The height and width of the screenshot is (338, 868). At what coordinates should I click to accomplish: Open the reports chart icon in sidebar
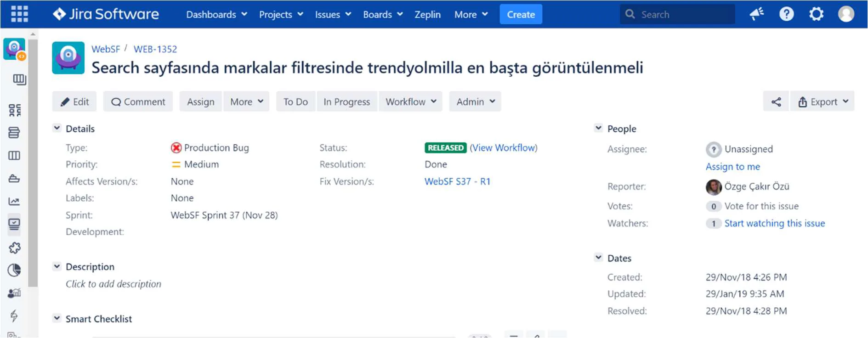tap(14, 201)
